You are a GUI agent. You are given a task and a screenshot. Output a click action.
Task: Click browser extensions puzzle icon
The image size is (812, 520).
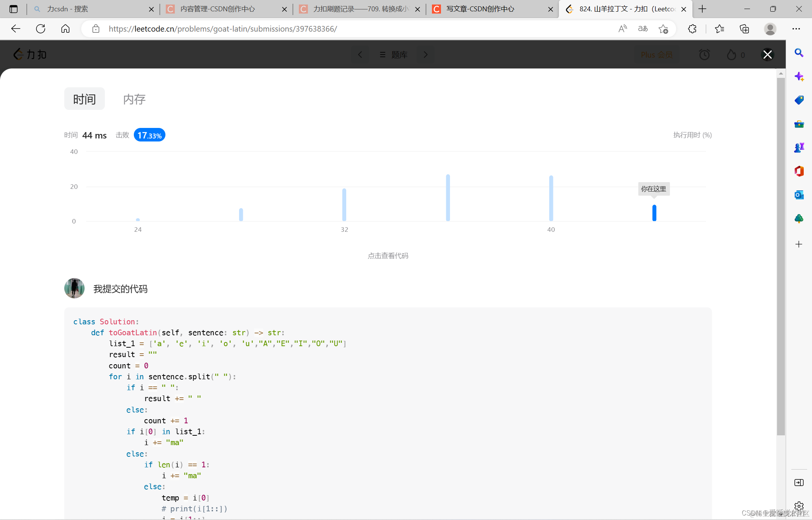point(692,29)
